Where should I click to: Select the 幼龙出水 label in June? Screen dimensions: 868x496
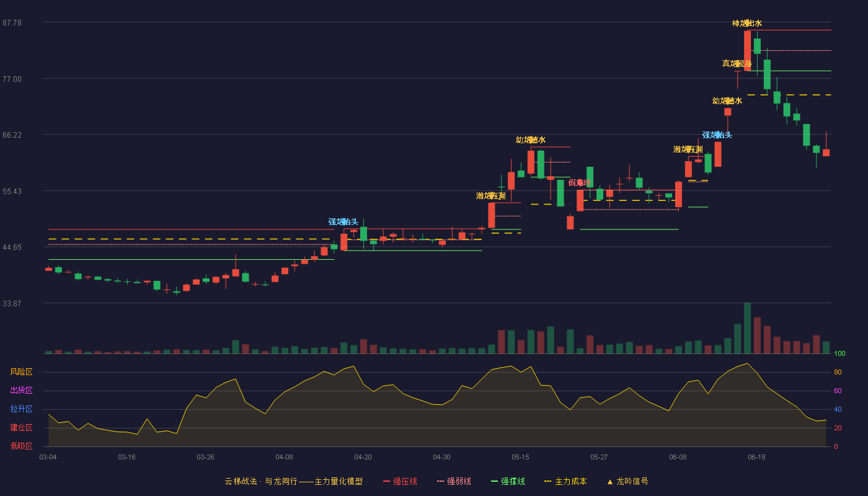tap(727, 100)
